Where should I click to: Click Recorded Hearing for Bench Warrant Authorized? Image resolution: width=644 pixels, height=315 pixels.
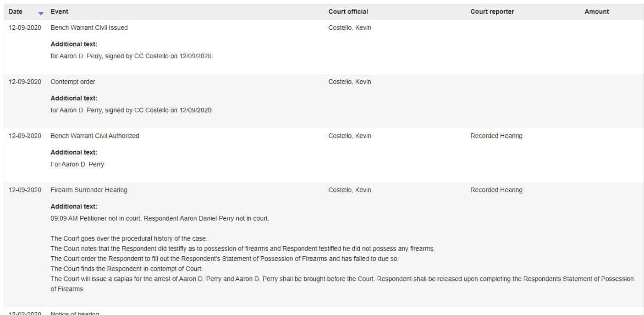pos(496,136)
